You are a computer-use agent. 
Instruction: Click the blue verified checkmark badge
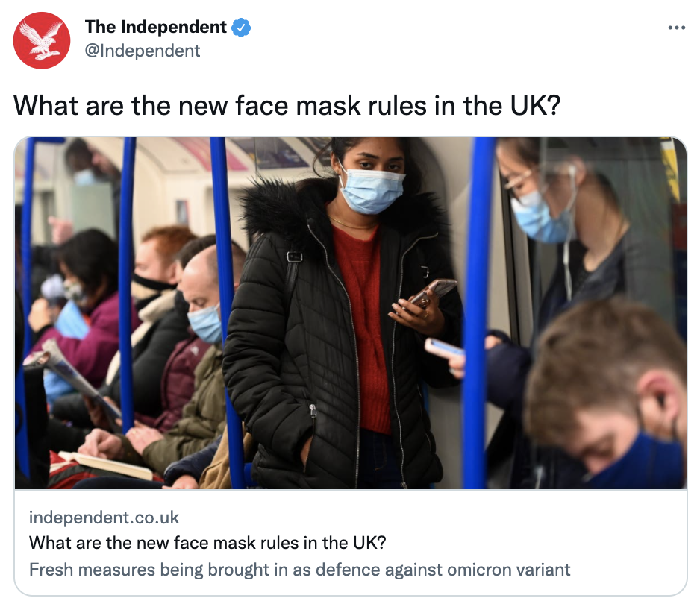241,28
